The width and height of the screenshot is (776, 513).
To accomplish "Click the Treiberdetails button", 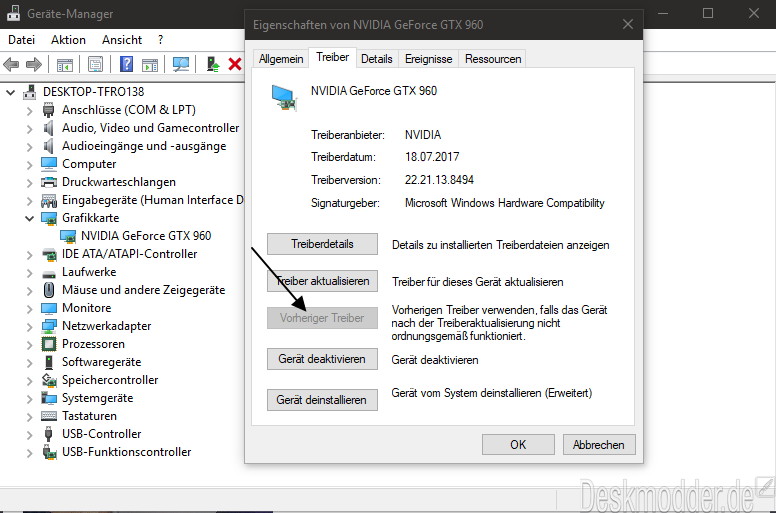I will coord(322,244).
